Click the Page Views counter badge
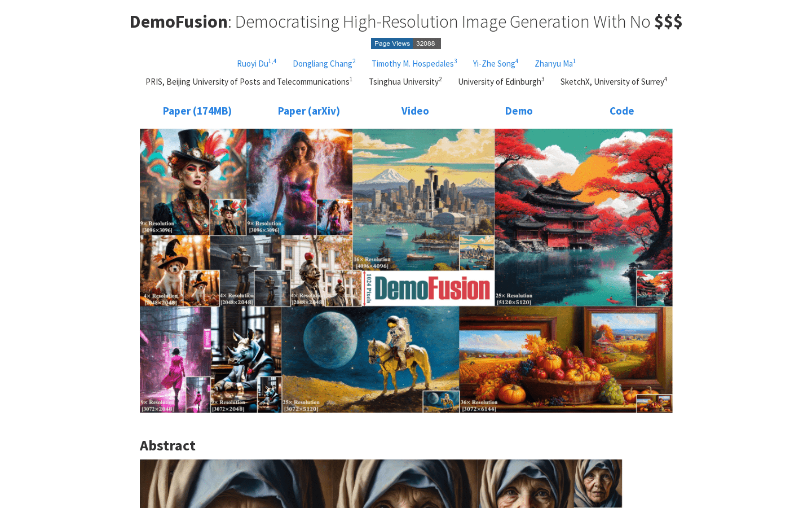 pos(405,43)
